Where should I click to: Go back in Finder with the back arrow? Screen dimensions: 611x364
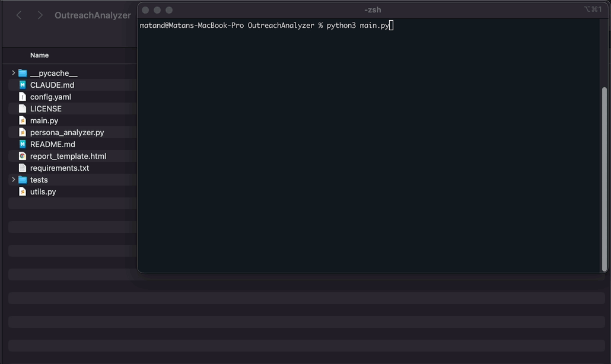[19, 15]
